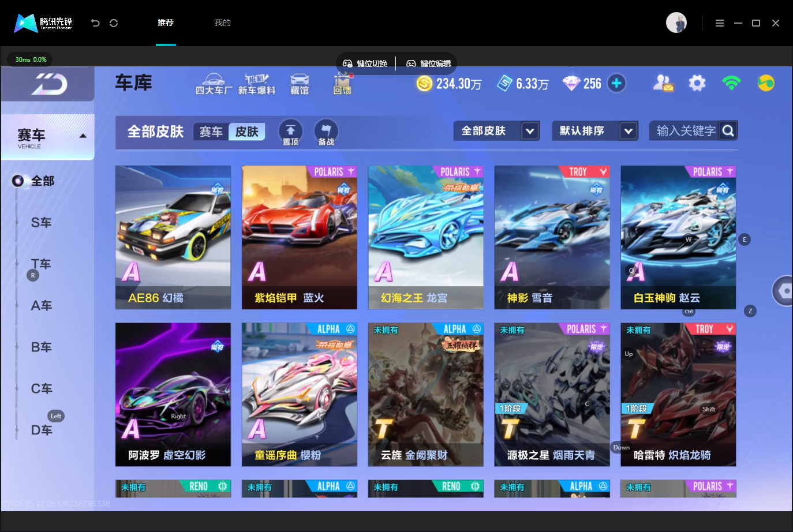Open 紫焰铠甲 蓝火 skin card
Image resolution: width=793 pixels, height=532 pixels.
point(300,238)
